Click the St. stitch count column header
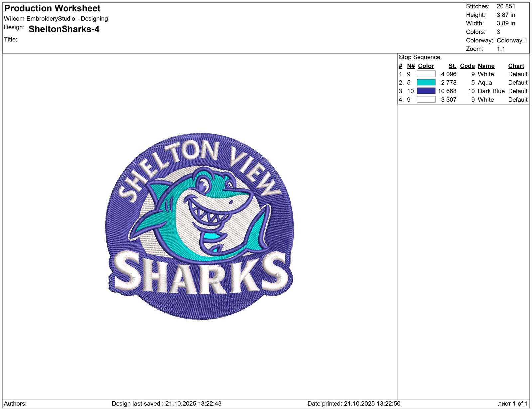 click(x=452, y=66)
